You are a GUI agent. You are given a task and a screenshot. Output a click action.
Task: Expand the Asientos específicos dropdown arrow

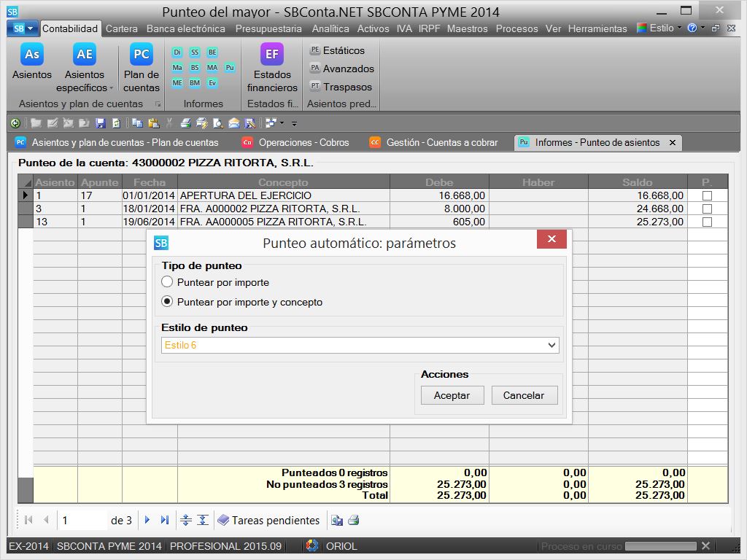[111, 88]
